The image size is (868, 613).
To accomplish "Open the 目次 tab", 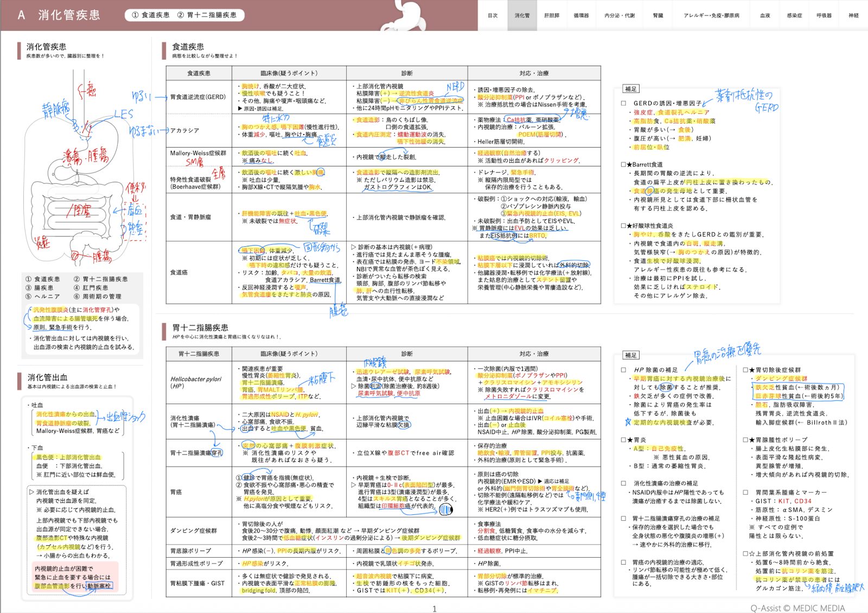I will (x=493, y=16).
